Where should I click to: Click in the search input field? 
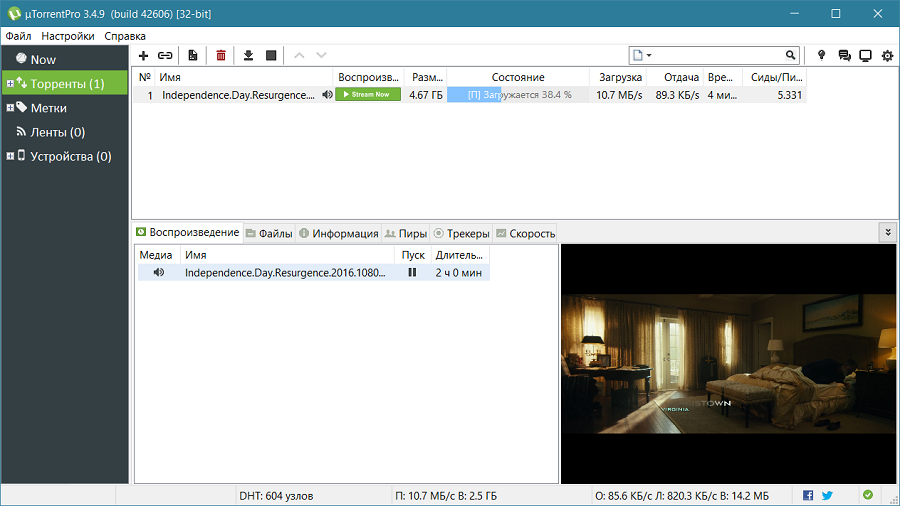(717, 56)
